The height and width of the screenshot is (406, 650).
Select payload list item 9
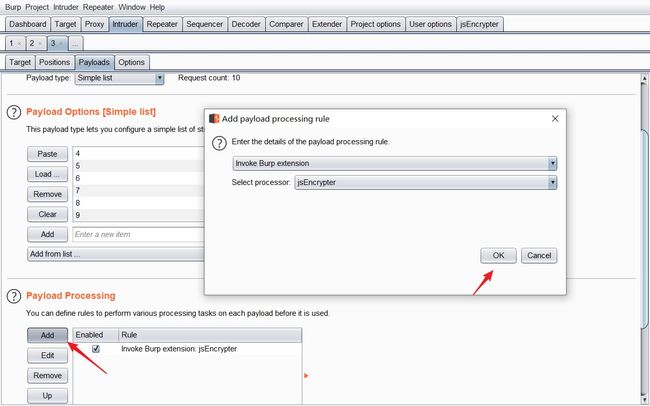pos(138,215)
